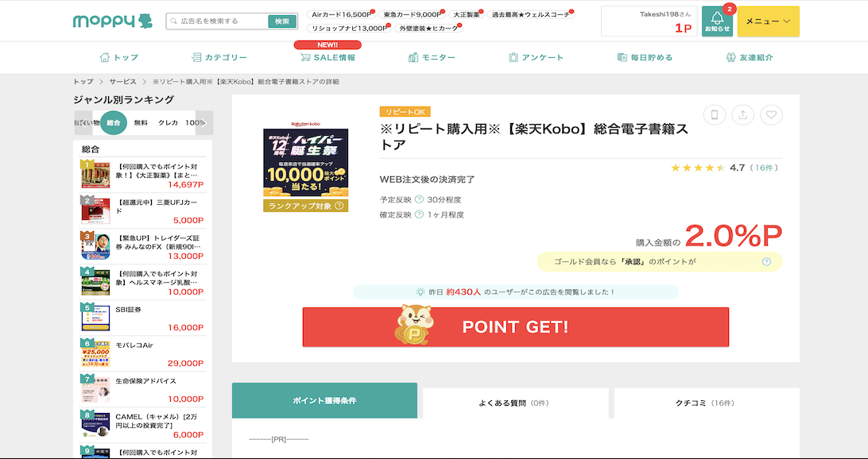The height and width of the screenshot is (459, 868).
Task: Select the 無料 ranking tab
Action: (141, 123)
